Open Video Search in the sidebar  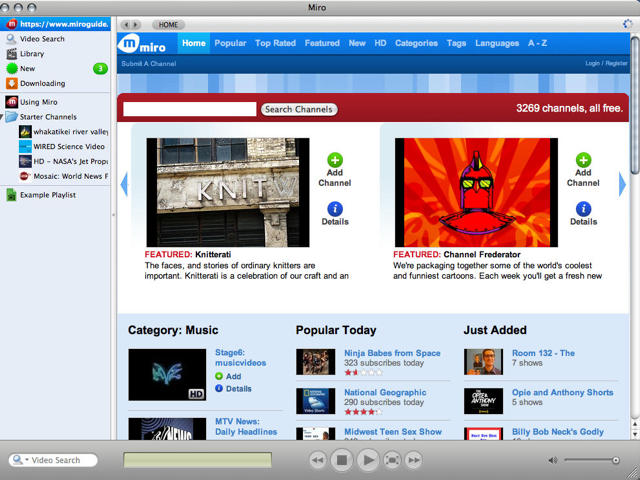pos(42,38)
